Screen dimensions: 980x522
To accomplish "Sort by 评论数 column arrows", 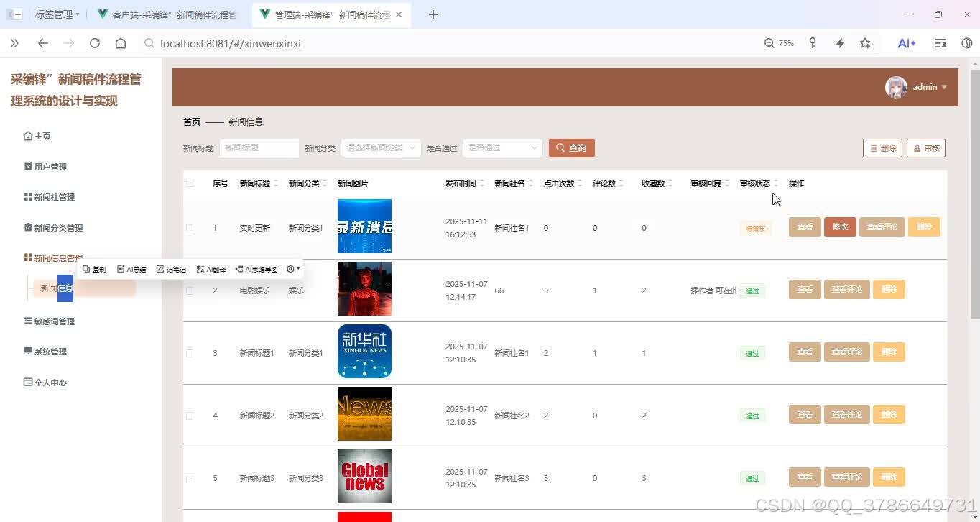I will tap(621, 183).
